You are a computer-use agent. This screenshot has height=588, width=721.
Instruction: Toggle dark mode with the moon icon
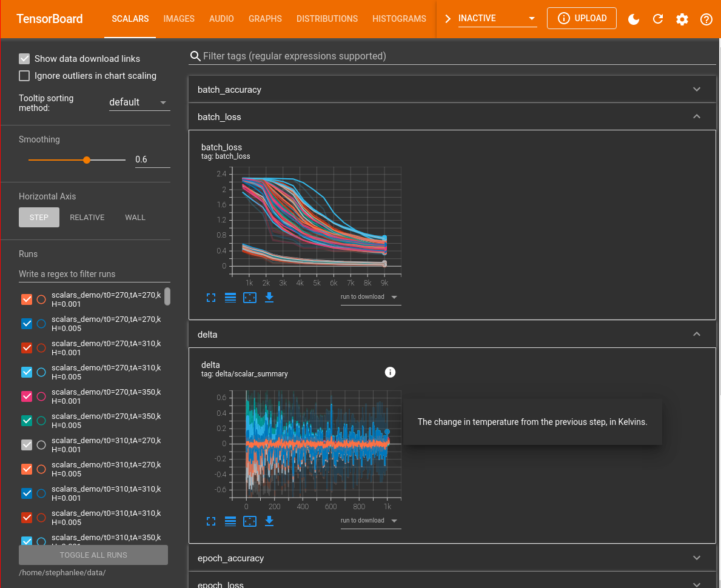[633, 19]
